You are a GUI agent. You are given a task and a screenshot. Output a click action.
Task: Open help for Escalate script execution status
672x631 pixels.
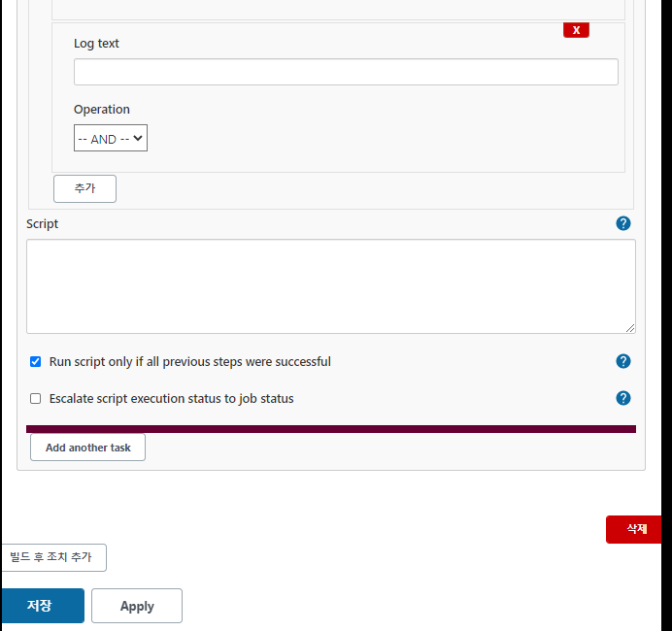tap(622, 398)
